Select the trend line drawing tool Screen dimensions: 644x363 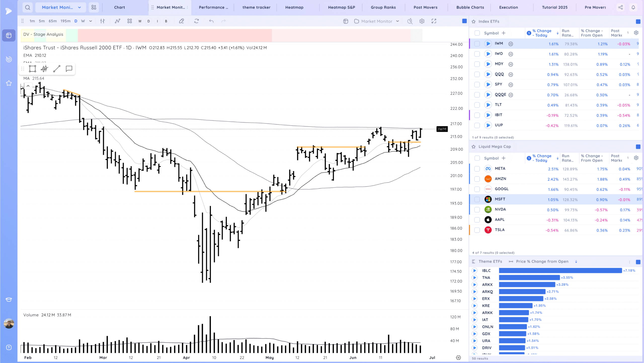coord(57,69)
